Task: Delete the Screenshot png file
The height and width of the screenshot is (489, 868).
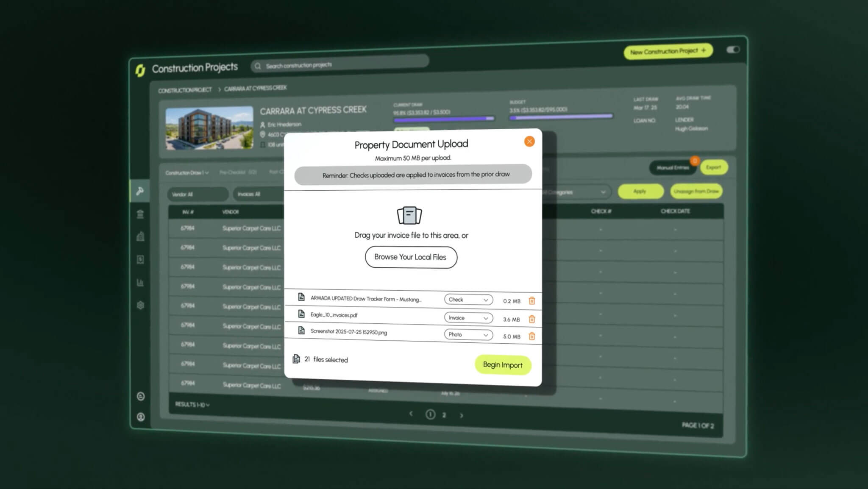Action: point(532,336)
